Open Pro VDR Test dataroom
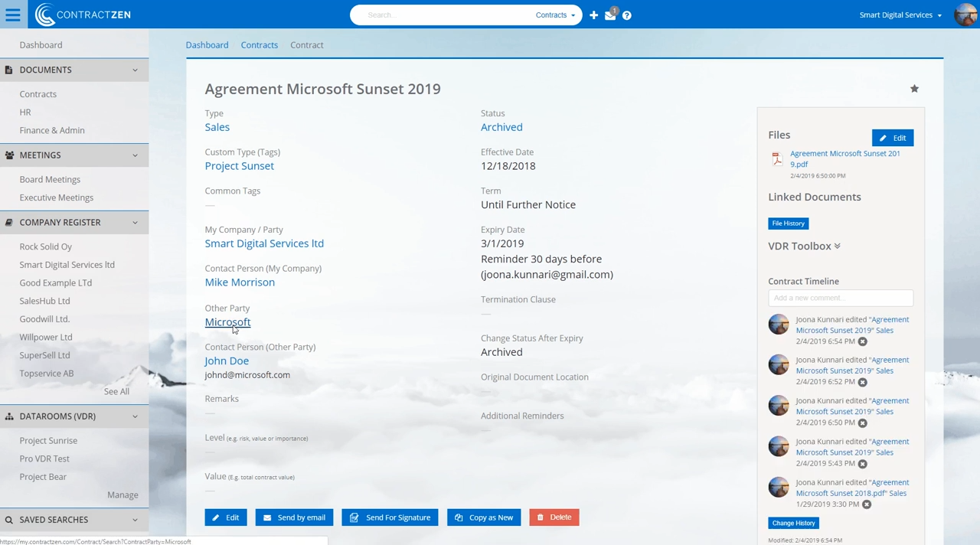 44,459
